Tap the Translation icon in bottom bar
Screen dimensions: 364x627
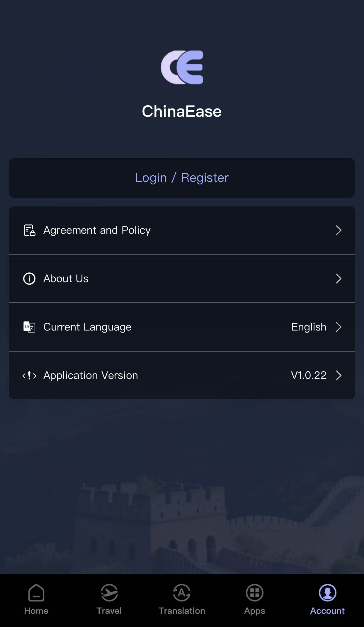point(182,592)
